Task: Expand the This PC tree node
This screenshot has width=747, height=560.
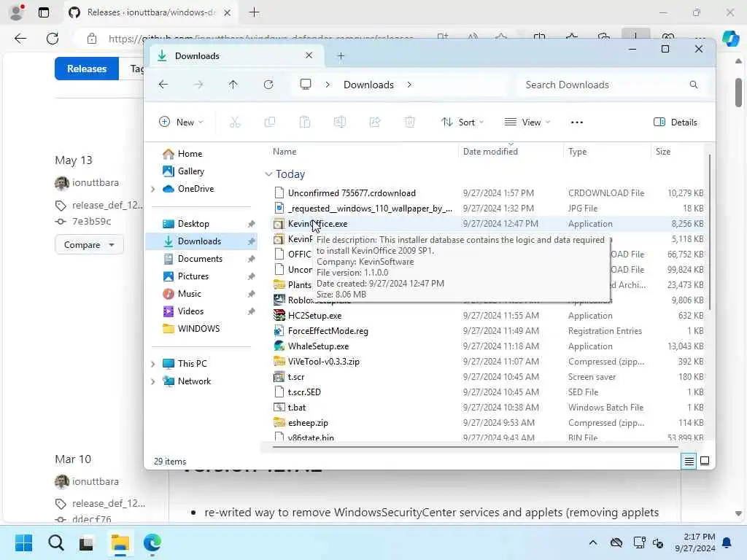Action: pos(153,364)
